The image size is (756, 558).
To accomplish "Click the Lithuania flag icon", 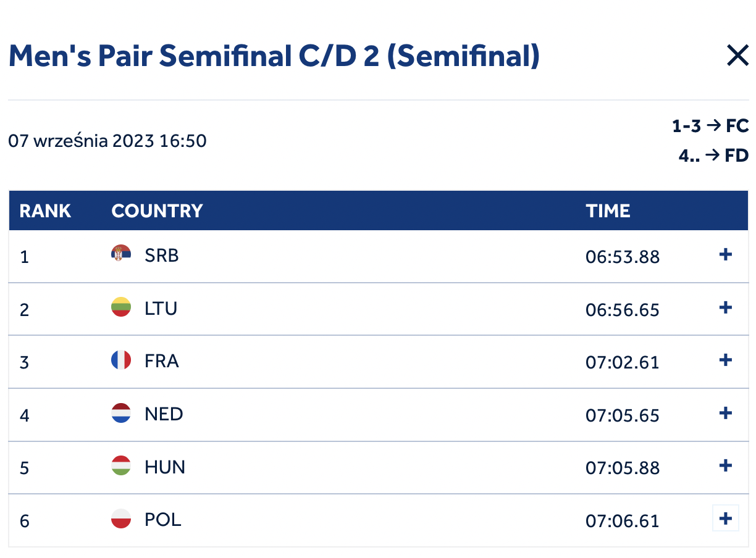I will coord(121,307).
